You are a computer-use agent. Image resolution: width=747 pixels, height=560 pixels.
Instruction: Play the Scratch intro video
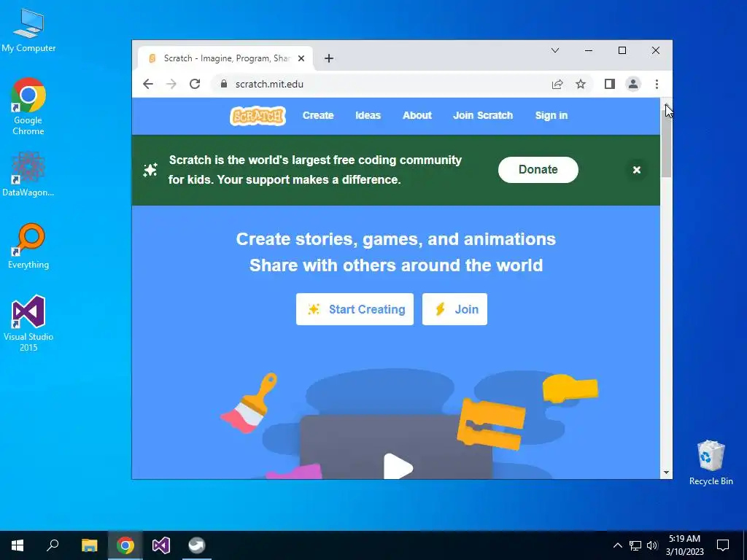pyautogui.click(x=398, y=466)
